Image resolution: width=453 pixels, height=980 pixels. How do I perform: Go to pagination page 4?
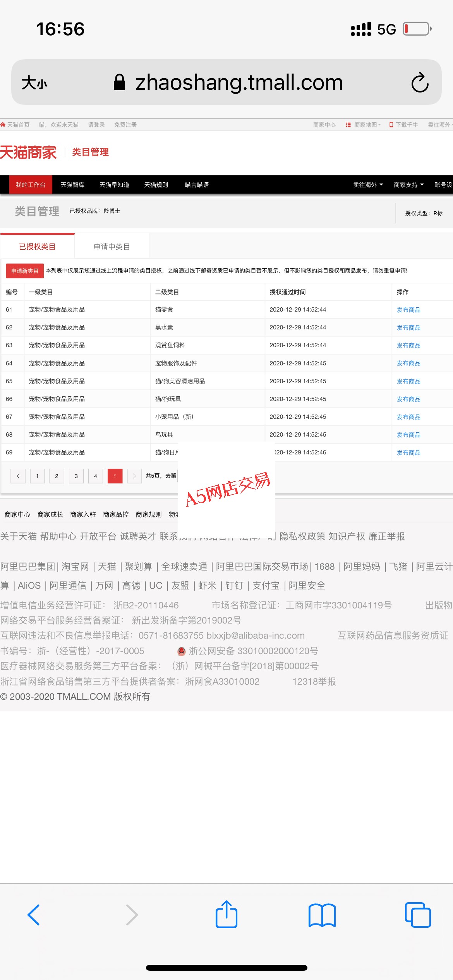(96, 476)
